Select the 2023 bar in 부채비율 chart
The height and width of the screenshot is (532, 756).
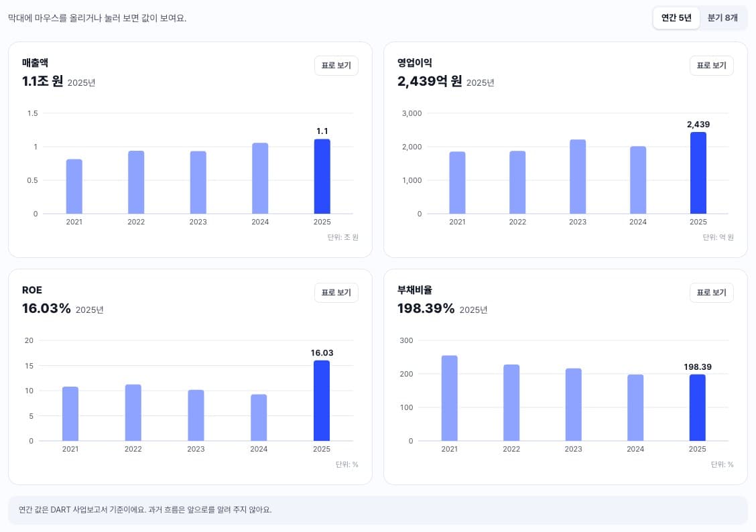(x=573, y=404)
